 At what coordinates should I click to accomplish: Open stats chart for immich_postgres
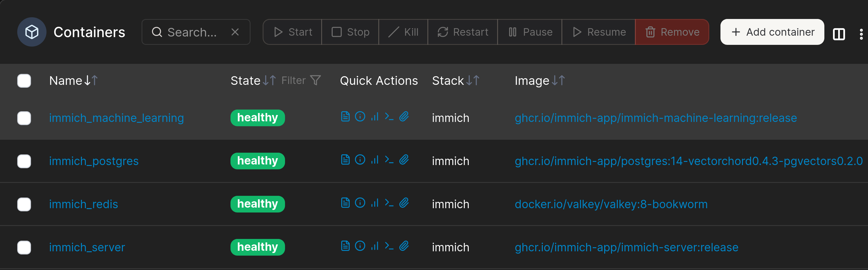tap(375, 160)
